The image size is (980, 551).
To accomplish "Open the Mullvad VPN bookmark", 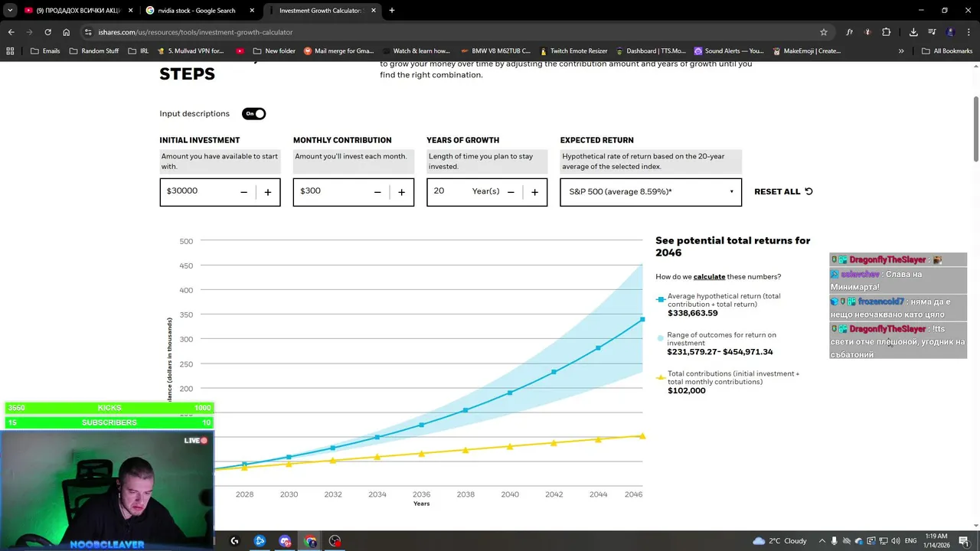I will coord(189,51).
